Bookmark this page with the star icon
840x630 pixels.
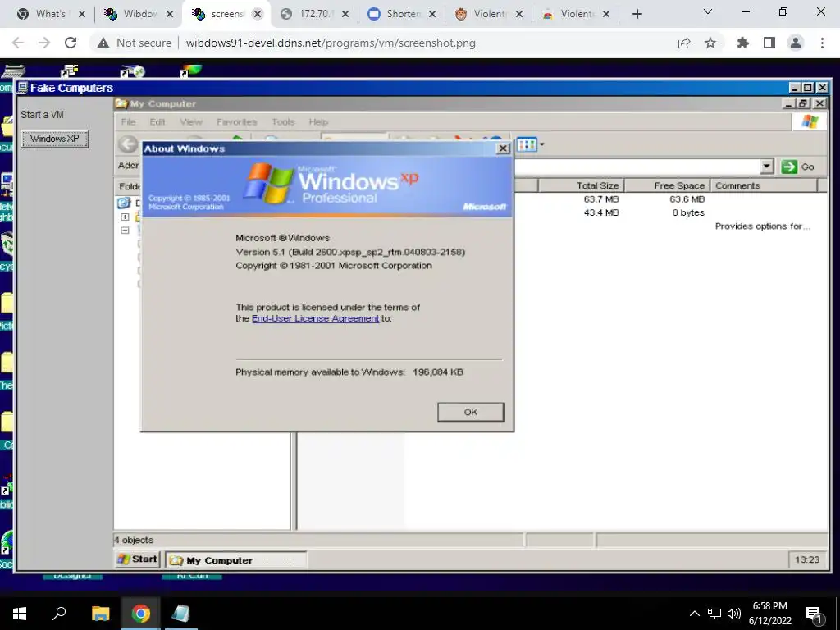(710, 43)
